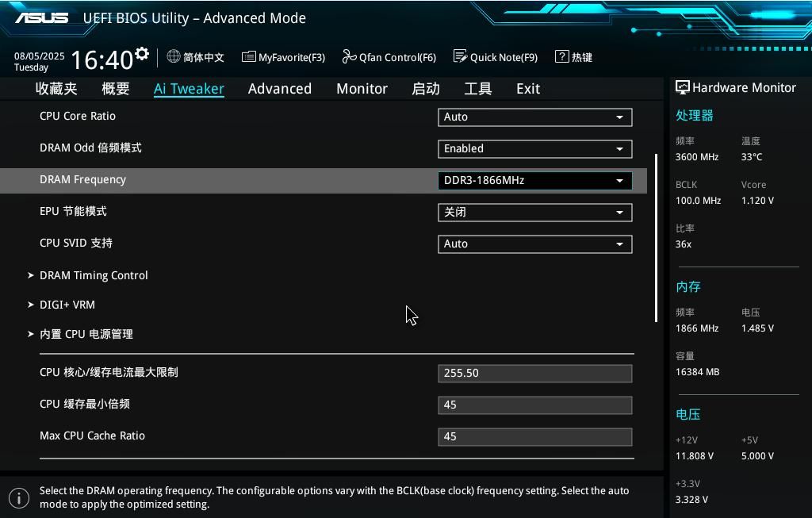This screenshot has height=518, width=812.
Task: Open the CPU Core Ratio dropdown
Action: 534,117
